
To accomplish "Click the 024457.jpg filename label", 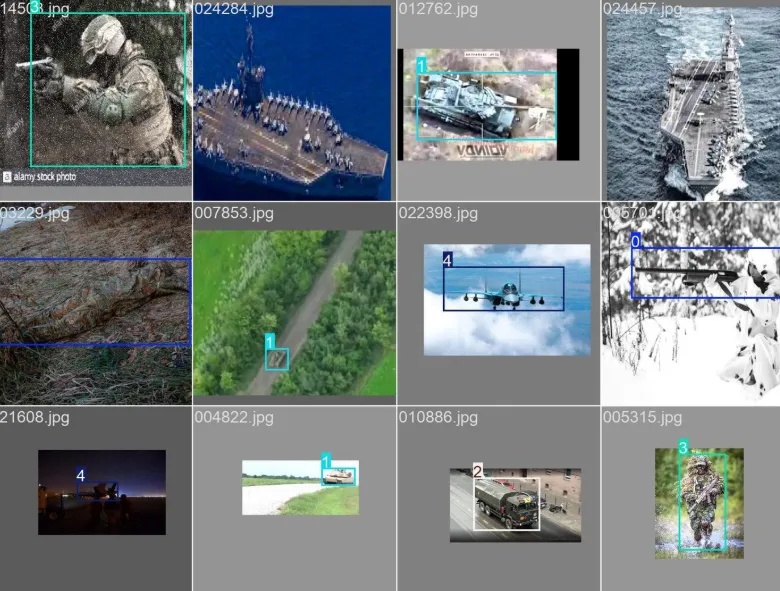I will click(x=642, y=9).
